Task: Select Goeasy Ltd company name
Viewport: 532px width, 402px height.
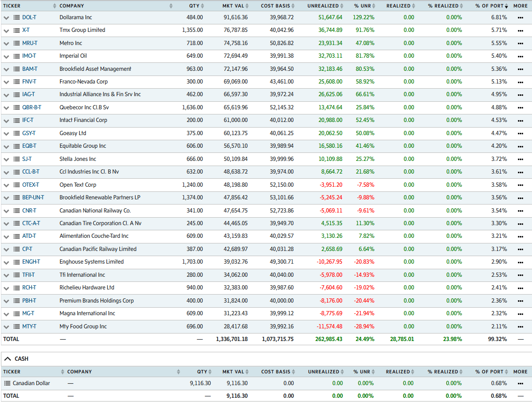Action: point(73,133)
